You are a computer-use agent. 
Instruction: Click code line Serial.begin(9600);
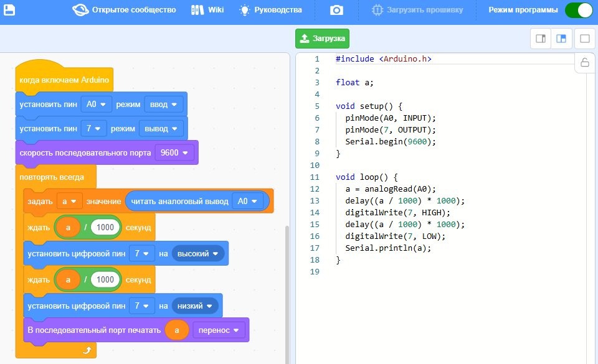click(390, 142)
